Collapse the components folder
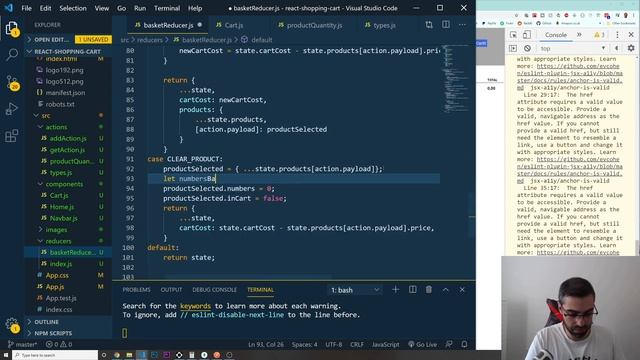Screen dimensions: 640x360 coord(64,184)
